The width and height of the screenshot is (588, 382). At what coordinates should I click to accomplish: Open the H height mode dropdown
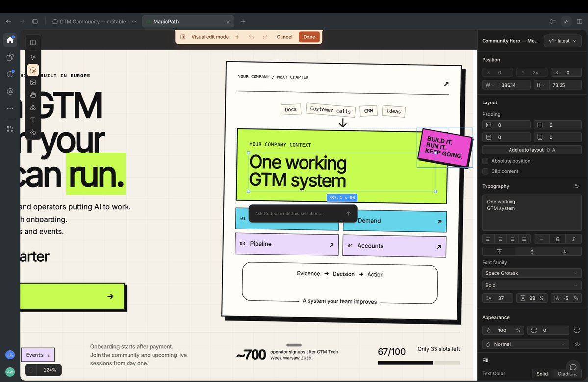pos(540,85)
